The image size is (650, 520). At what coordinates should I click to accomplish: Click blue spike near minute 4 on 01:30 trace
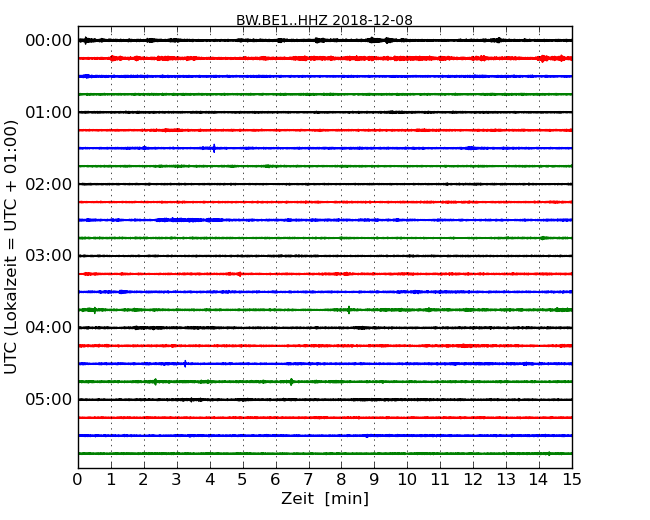point(214,148)
